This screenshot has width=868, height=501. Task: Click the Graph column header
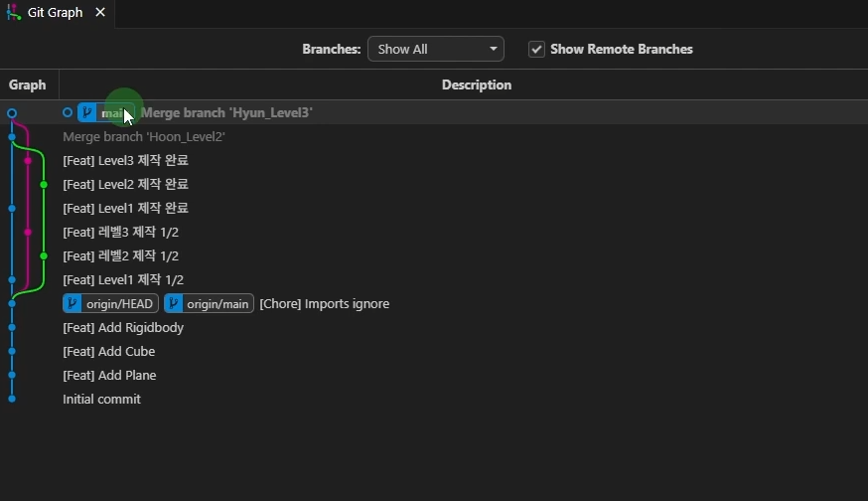tap(28, 84)
